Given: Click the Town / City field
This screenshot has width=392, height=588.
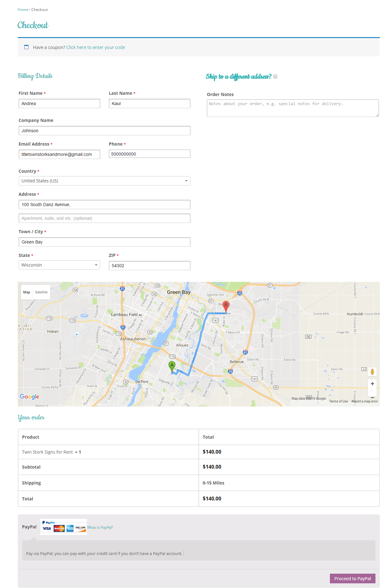Looking at the screenshot, I should (105, 242).
